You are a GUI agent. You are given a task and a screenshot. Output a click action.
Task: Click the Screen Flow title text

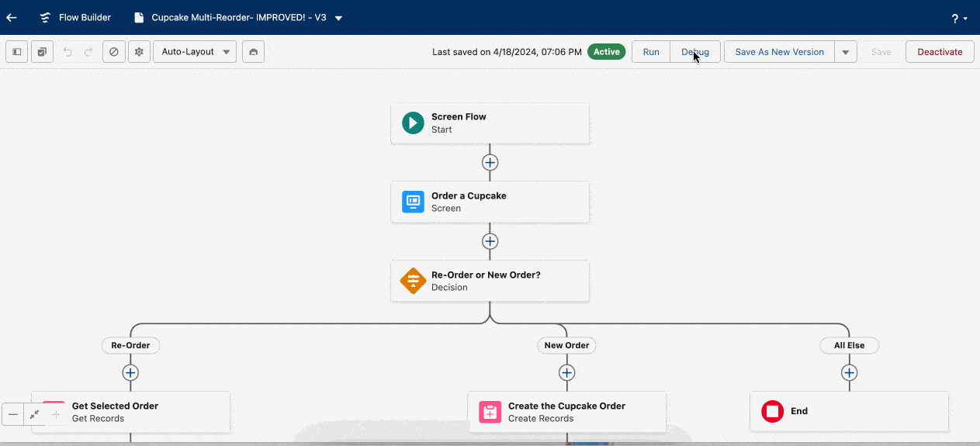[459, 116]
